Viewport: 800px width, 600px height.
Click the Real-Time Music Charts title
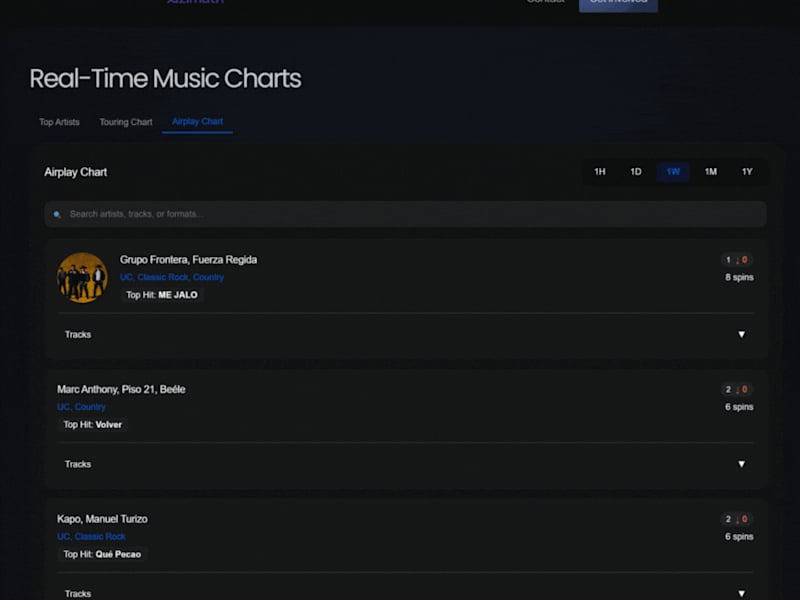click(165, 79)
